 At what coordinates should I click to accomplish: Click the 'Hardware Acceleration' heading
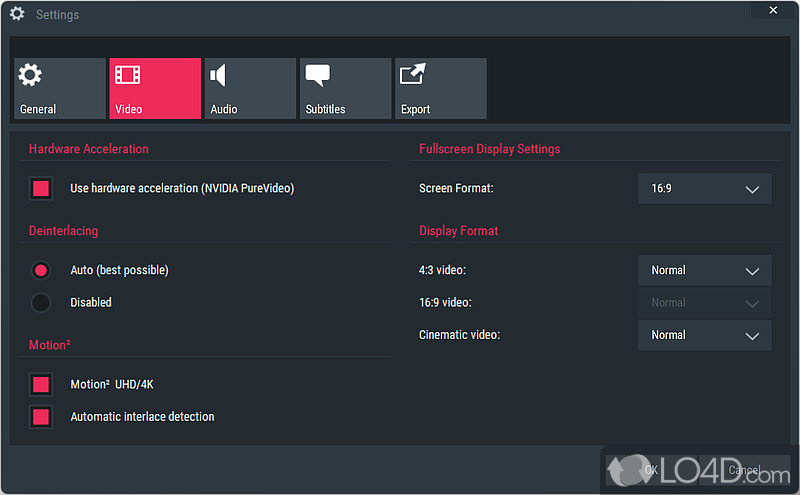(x=89, y=149)
